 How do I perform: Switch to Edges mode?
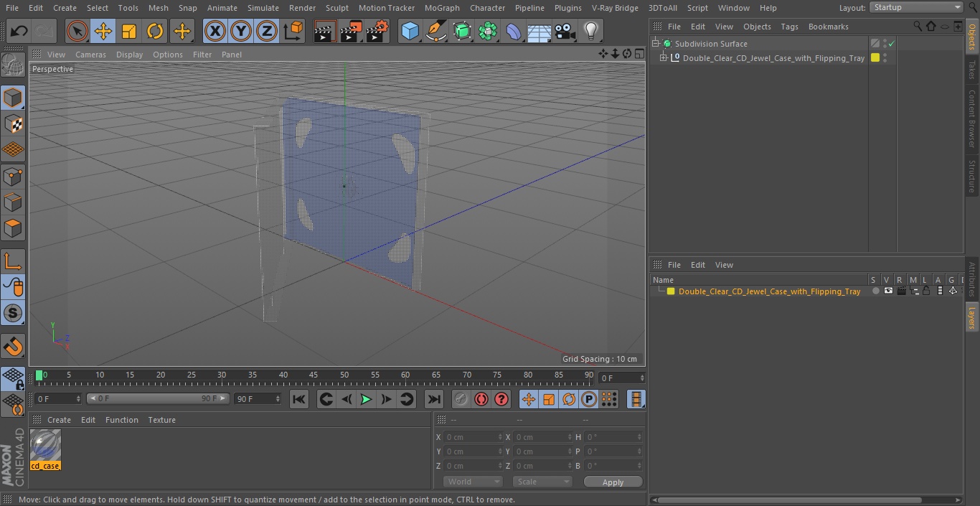[13, 202]
